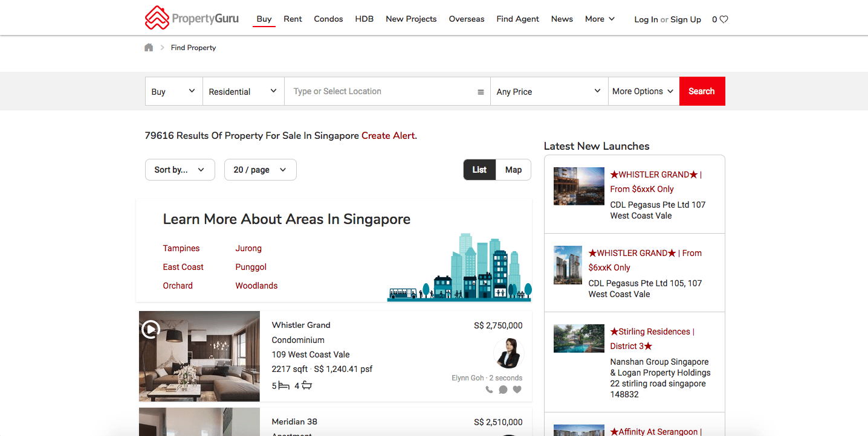Go to the New Projects menu item
Viewport: 868px width, 436px height.
click(411, 19)
